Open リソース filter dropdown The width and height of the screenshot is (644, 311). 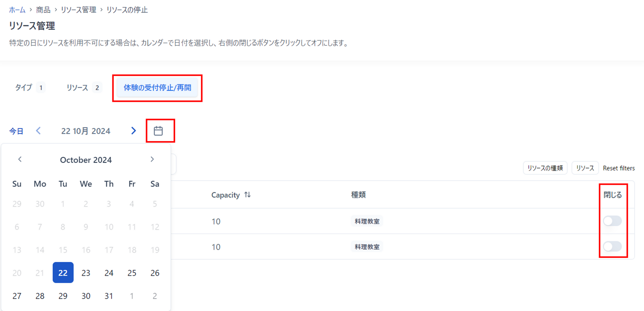[x=585, y=168]
